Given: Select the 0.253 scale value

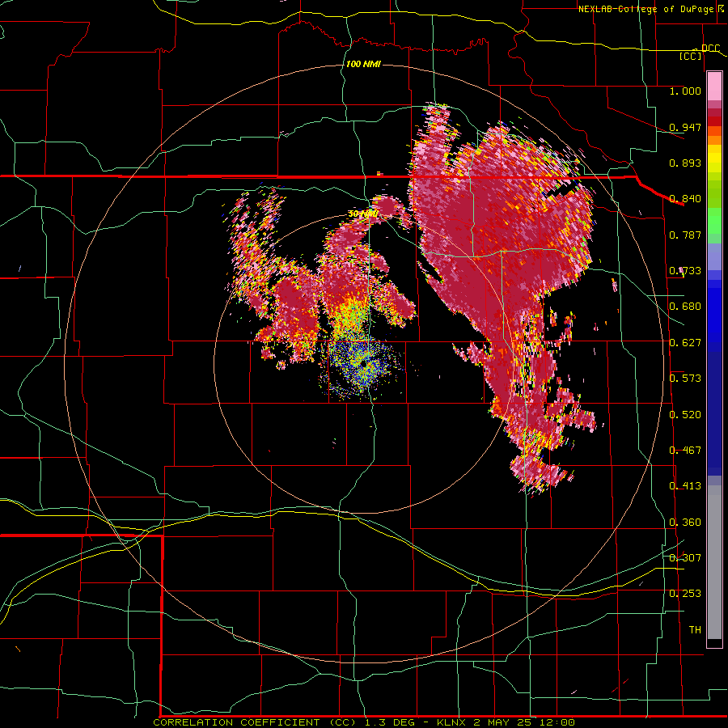Looking at the screenshot, I should click(685, 594).
